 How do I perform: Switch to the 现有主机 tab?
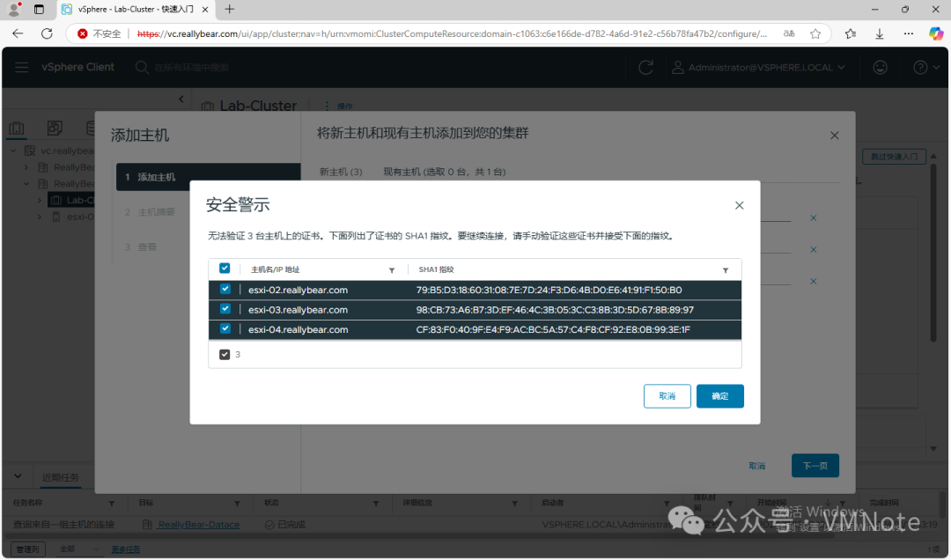point(445,172)
